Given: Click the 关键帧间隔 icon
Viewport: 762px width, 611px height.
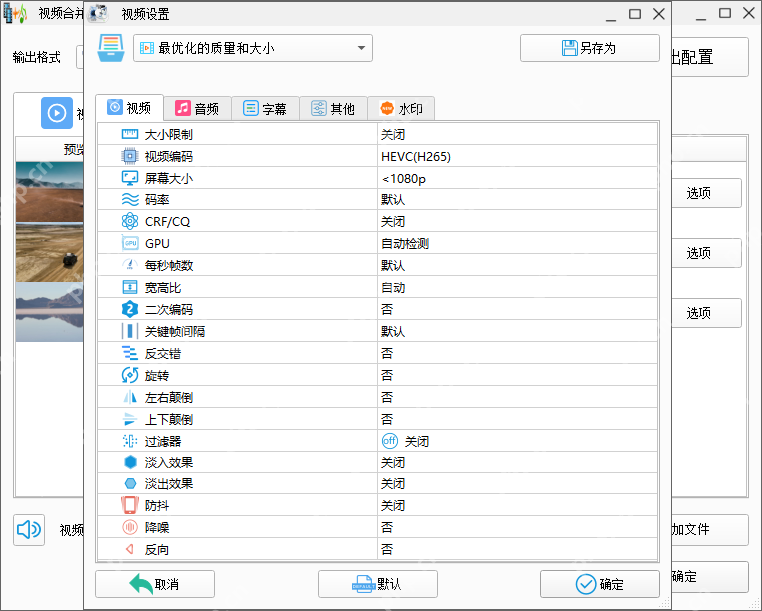Looking at the screenshot, I should (x=130, y=331).
